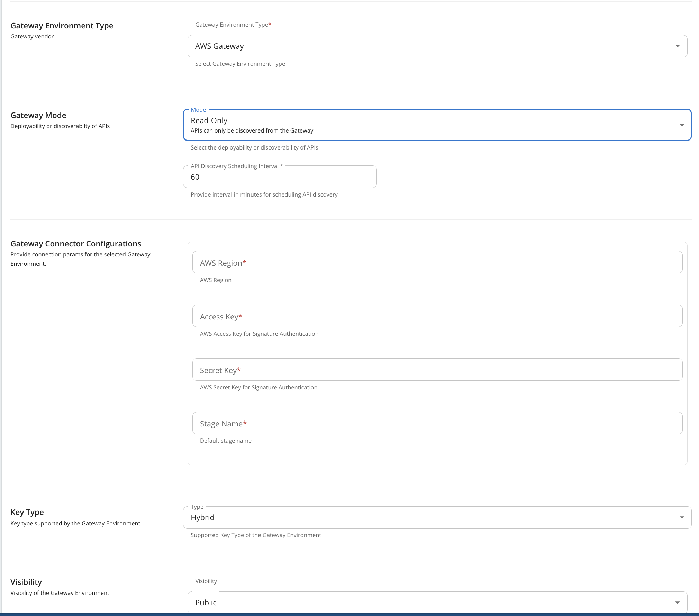
Task: Focus the AWS Region input field
Action: click(437, 262)
